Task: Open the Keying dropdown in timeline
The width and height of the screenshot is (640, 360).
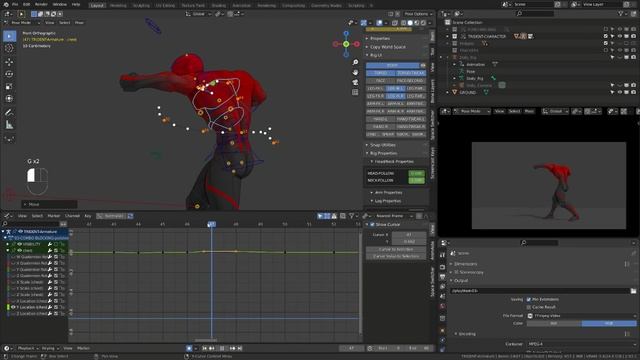Action: [x=50, y=349]
